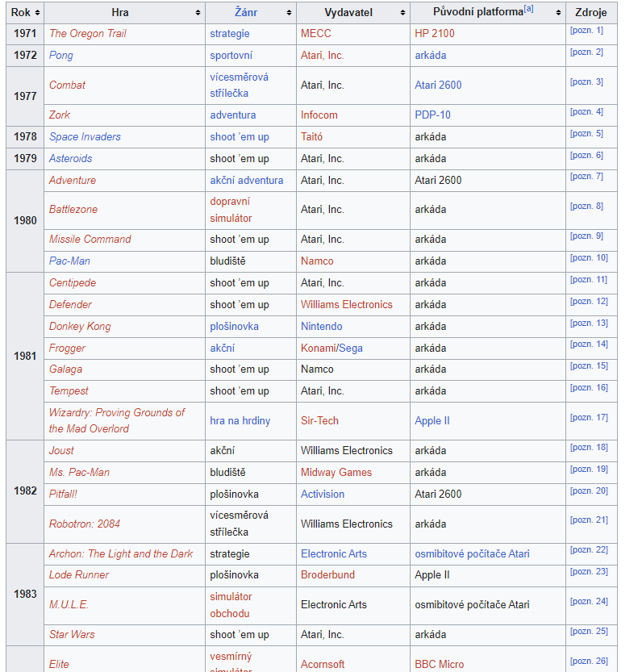This screenshot has height=672, width=638.
Task: Open the BBC Micro platform link
Action: [440, 664]
